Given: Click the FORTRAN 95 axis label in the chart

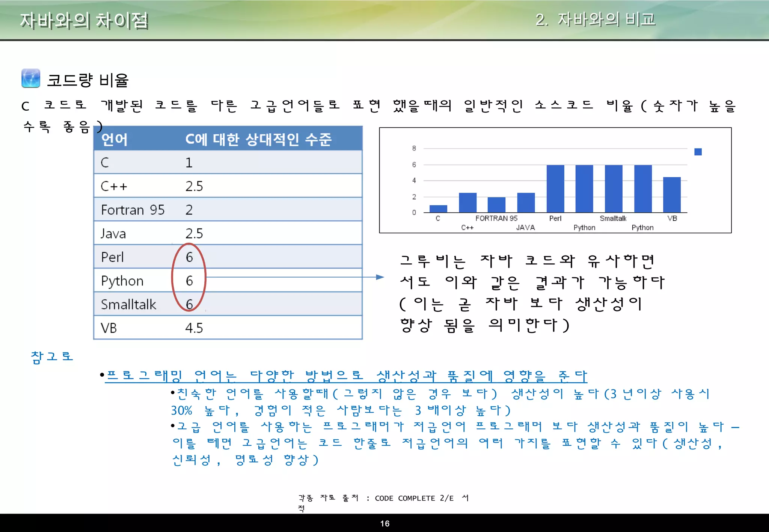Looking at the screenshot, I should [496, 218].
